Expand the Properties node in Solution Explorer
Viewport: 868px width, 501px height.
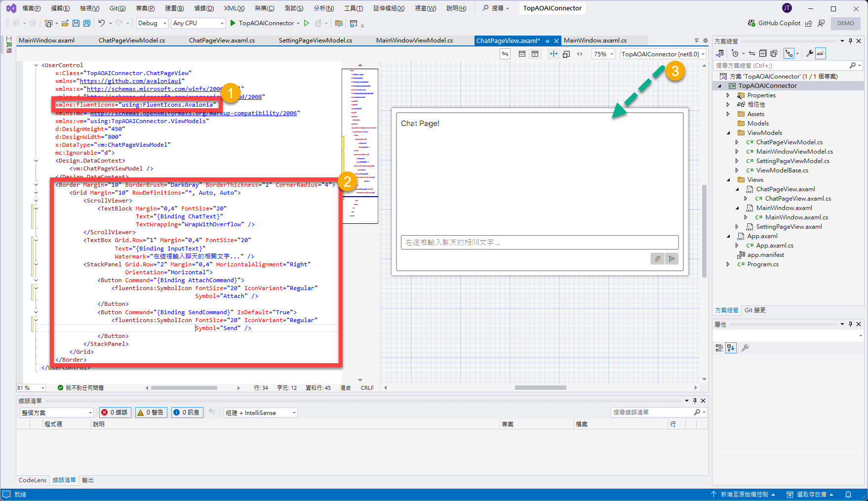[x=728, y=95]
